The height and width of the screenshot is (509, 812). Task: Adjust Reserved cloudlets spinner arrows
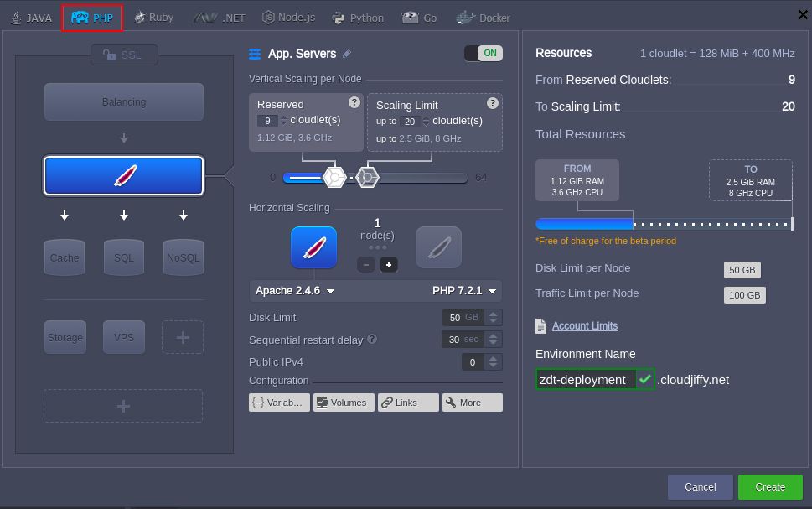pos(283,121)
